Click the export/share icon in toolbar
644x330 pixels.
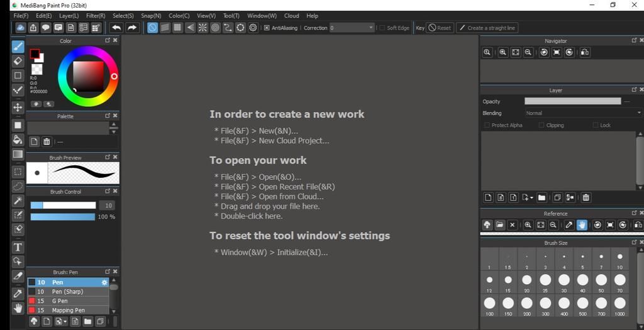pyautogui.click(x=33, y=28)
